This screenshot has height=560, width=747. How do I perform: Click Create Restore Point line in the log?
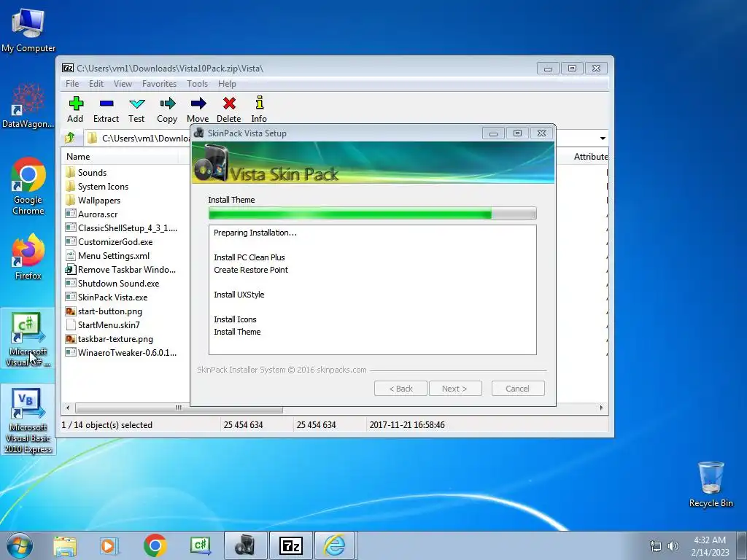251,270
